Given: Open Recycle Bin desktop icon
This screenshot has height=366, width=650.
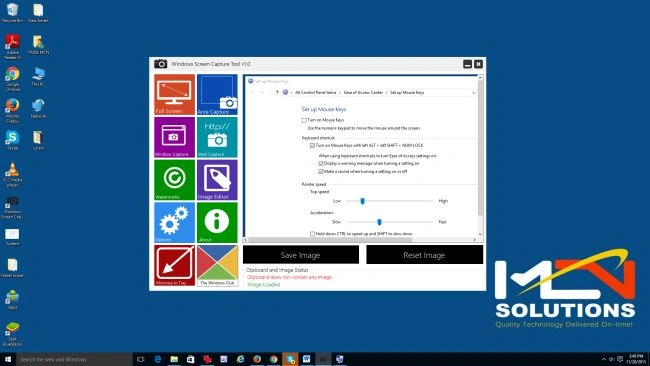Looking at the screenshot, I should [12, 12].
